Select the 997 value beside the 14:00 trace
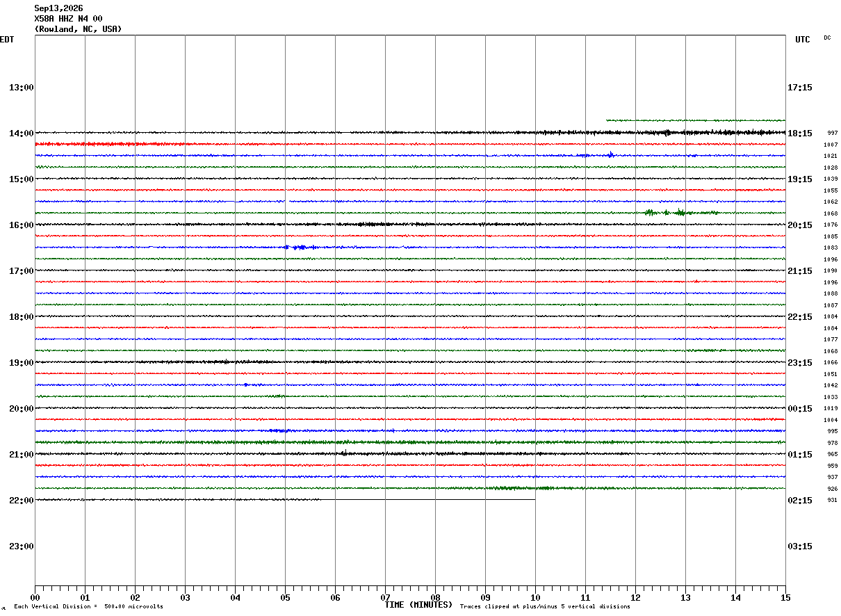 click(x=832, y=133)
